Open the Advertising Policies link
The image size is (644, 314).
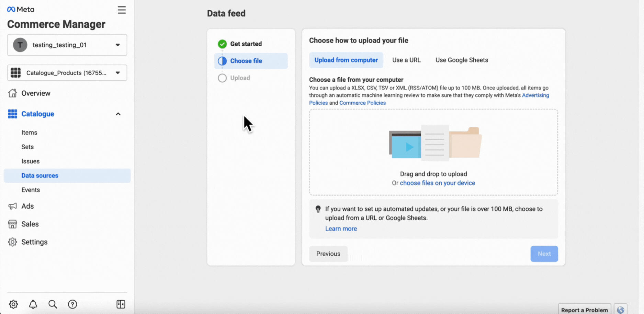535,95
